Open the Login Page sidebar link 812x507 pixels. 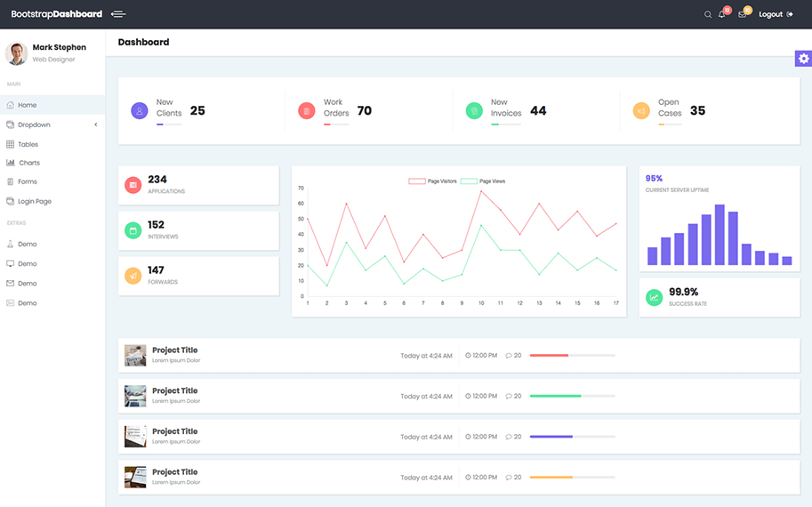[34, 201]
